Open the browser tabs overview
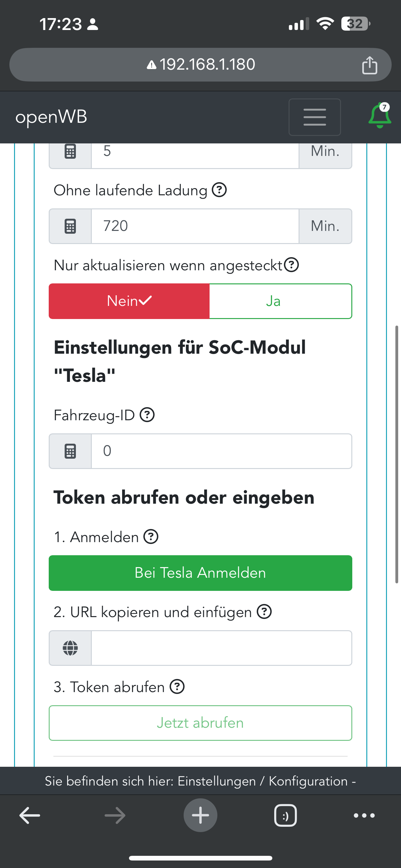This screenshot has height=868, width=401. pyautogui.click(x=285, y=816)
